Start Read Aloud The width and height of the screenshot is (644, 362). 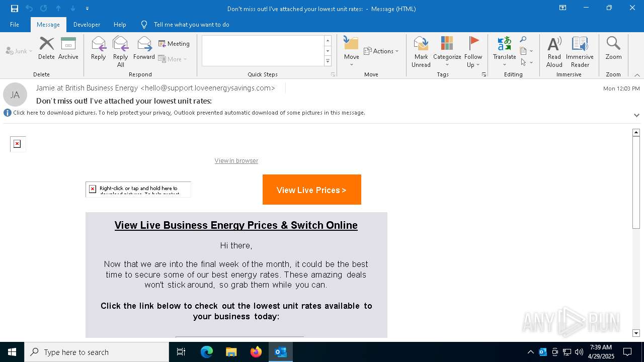(x=554, y=52)
